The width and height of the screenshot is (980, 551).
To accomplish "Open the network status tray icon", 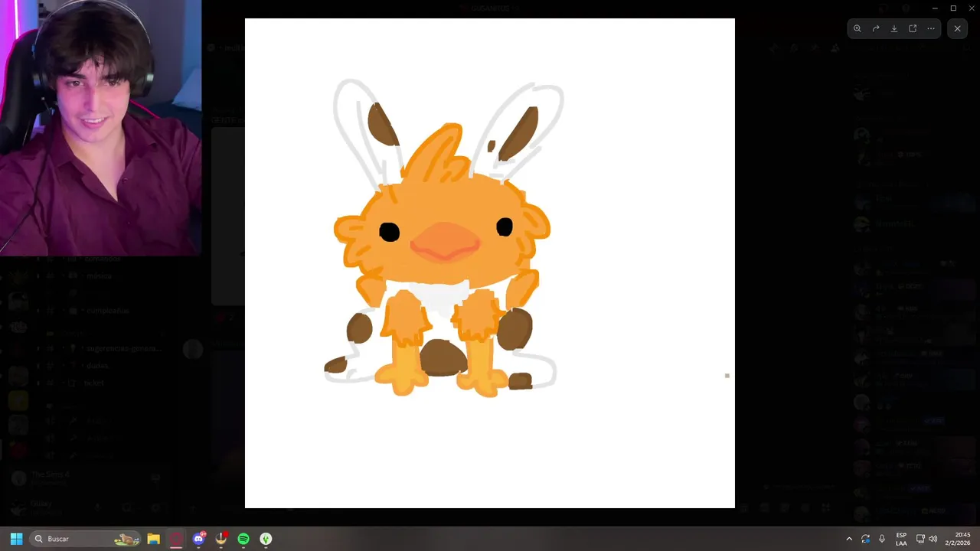I will click(x=920, y=539).
